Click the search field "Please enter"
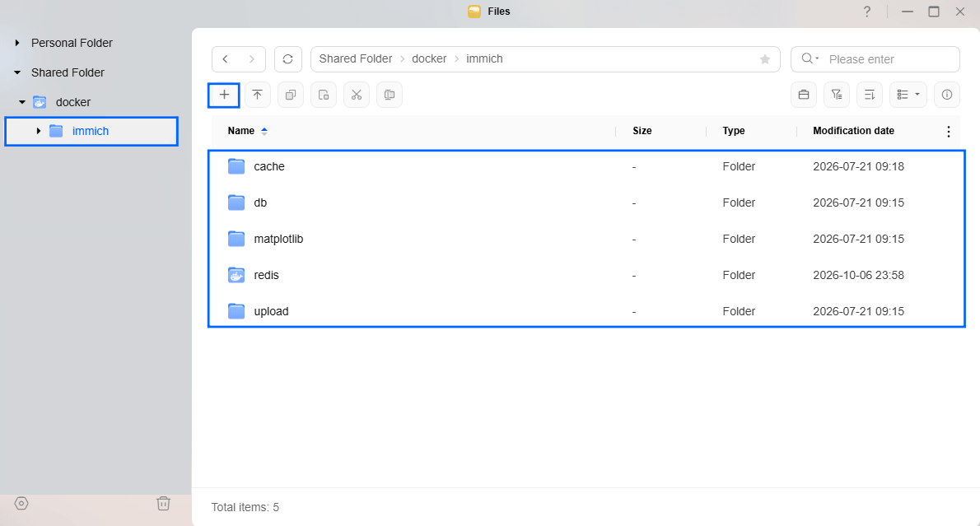 875,59
